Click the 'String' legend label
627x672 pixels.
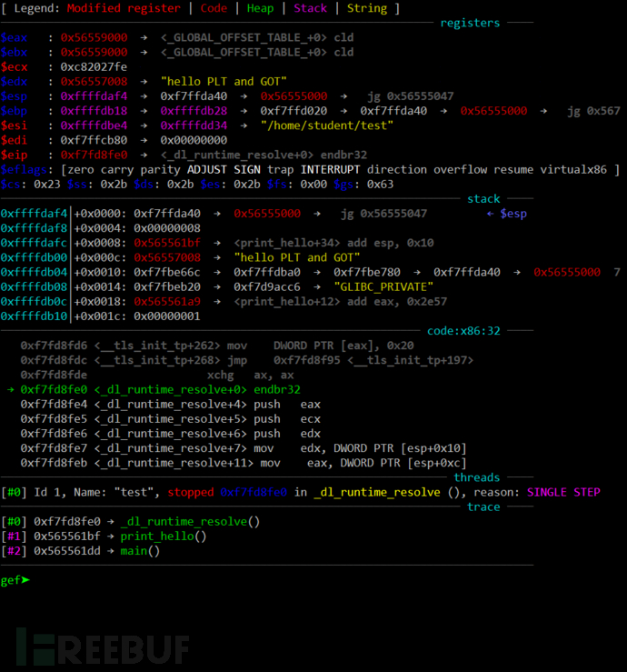366,8
